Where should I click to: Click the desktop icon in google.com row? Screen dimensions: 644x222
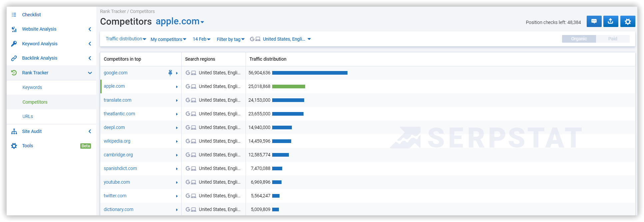(x=194, y=73)
